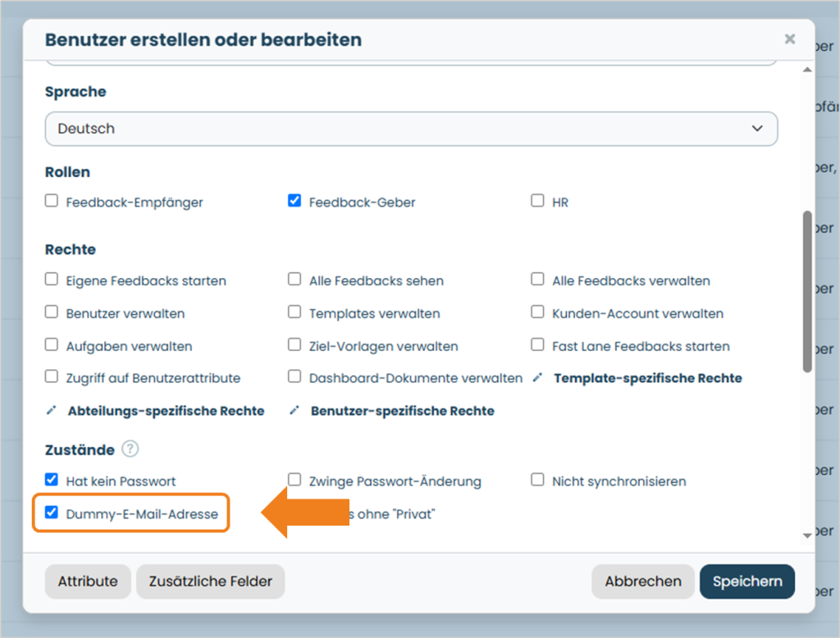Enable the HR role checkbox
840x638 pixels.
tap(537, 200)
